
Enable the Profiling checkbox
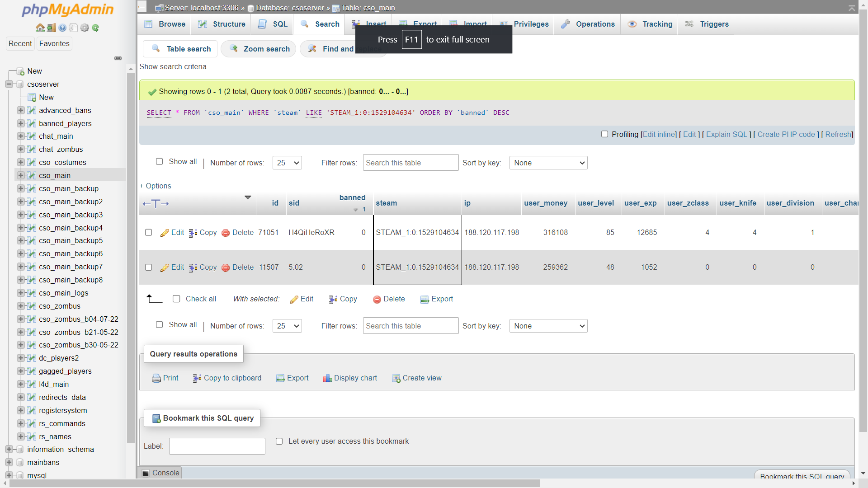[604, 134]
